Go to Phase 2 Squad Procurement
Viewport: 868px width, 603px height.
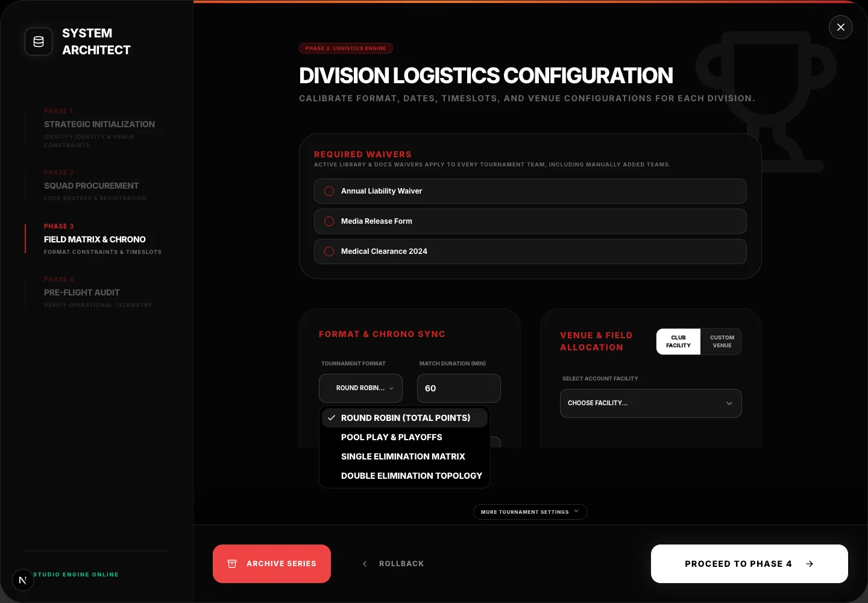95,185
